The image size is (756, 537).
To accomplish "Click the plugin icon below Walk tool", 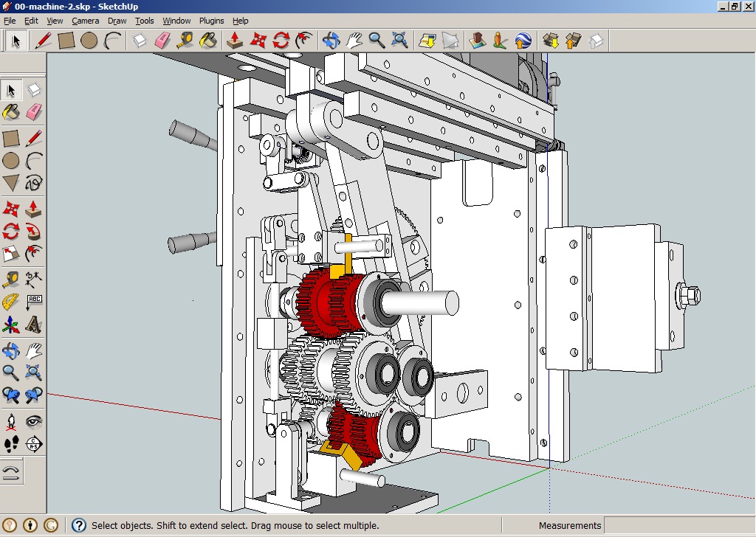I will tap(10, 471).
